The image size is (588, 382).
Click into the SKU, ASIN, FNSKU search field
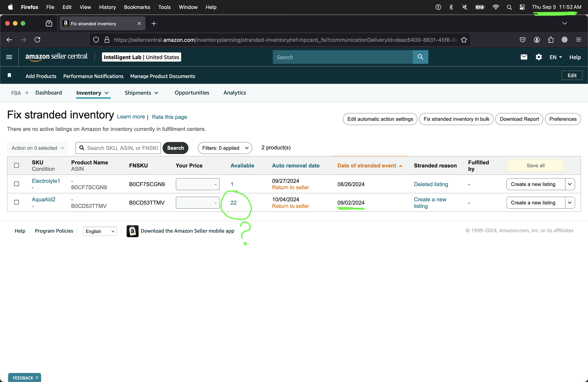pyautogui.click(x=118, y=148)
